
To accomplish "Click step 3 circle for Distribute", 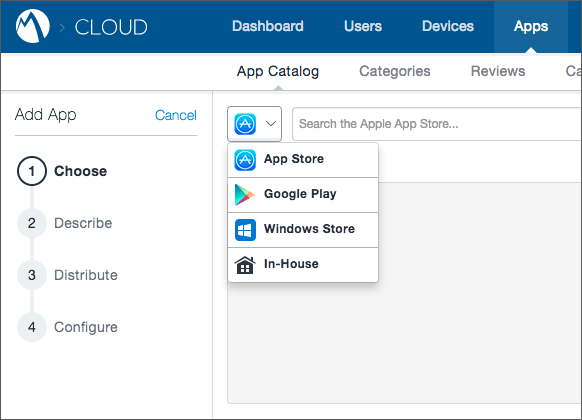I will click(32, 275).
